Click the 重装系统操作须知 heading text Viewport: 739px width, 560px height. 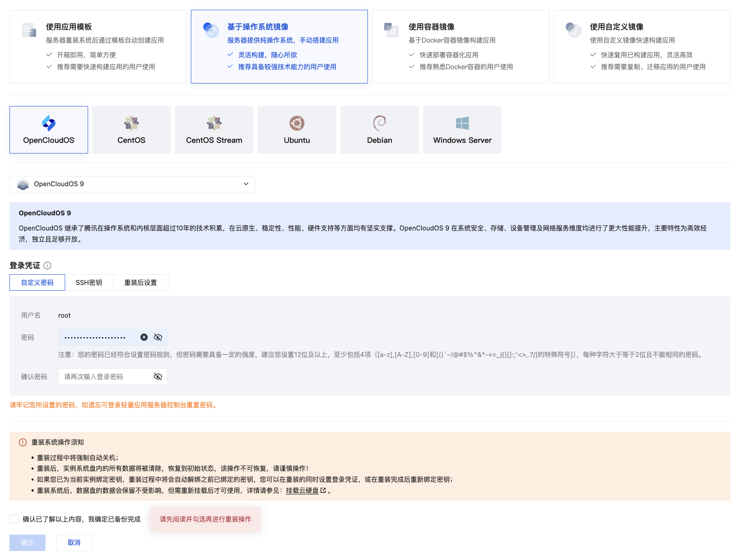pos(58,443)
